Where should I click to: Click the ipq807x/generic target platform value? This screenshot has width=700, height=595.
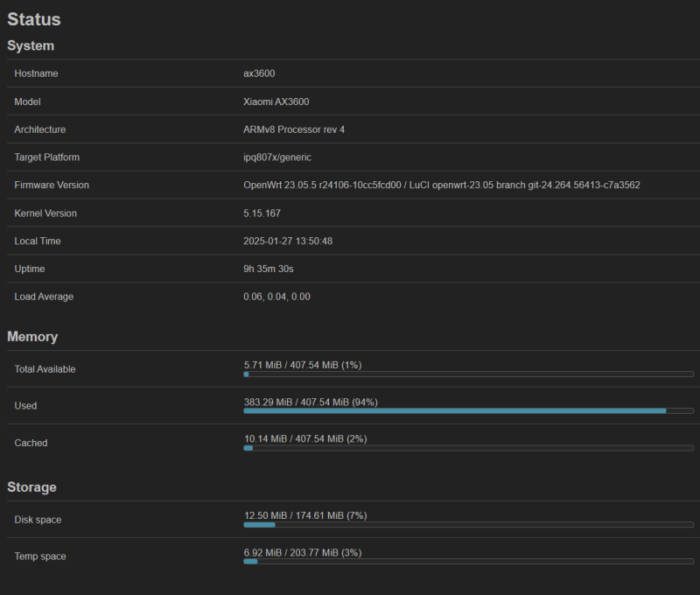coord(277,157)
